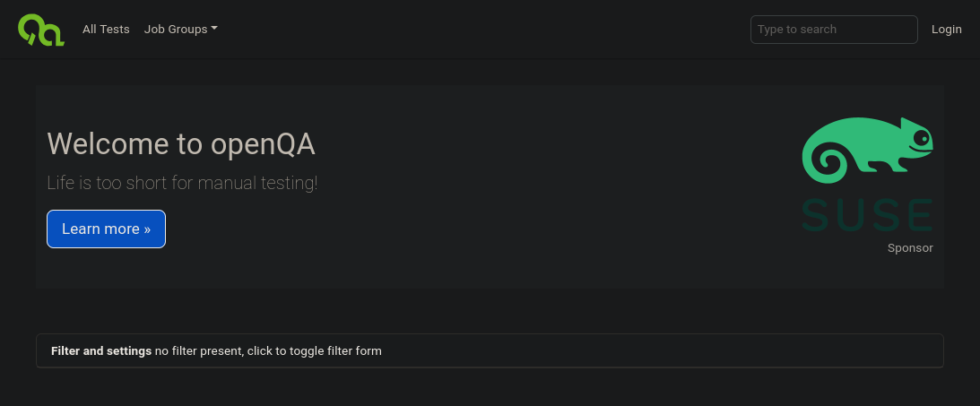Click the Job Groups caret arrow
This screenshot has height=406, width=980.
click(215, 29)
